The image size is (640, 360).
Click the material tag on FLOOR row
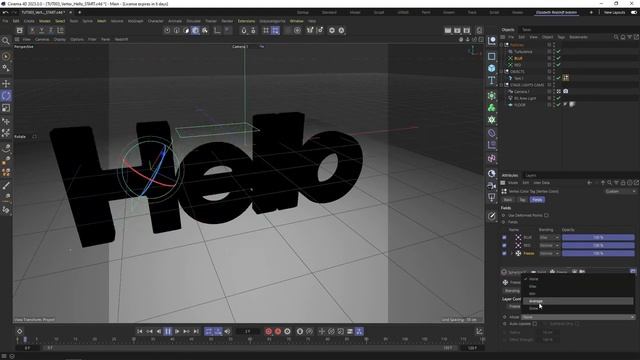(x=572, y=104)
